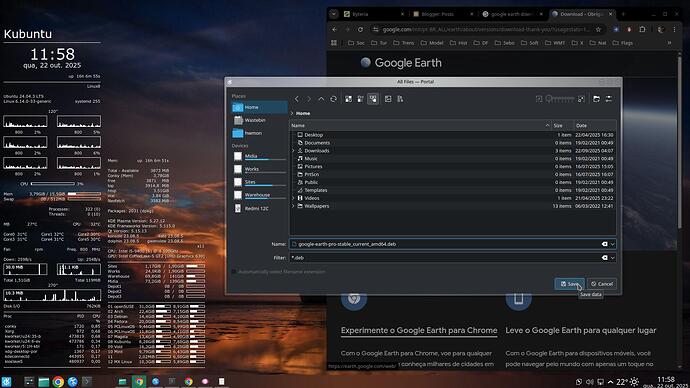Clear the Filter field
Screen dimensions: 690x388
click(x=604, y=258)
